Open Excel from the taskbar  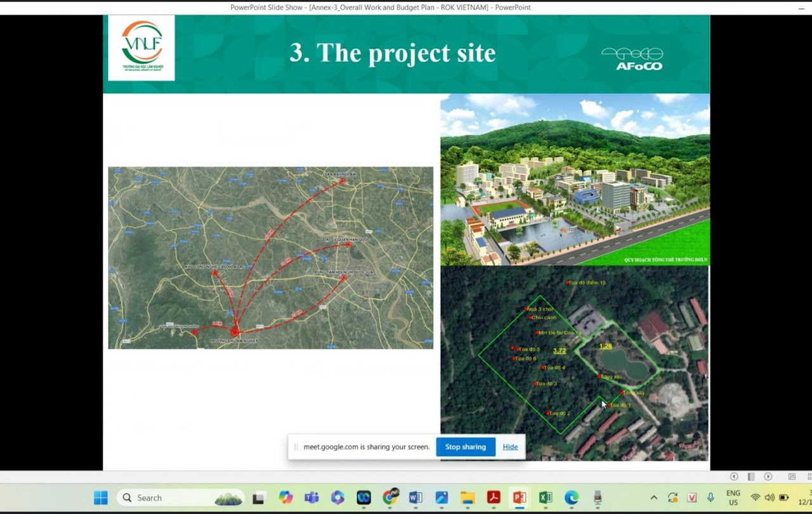pos(546,498)
